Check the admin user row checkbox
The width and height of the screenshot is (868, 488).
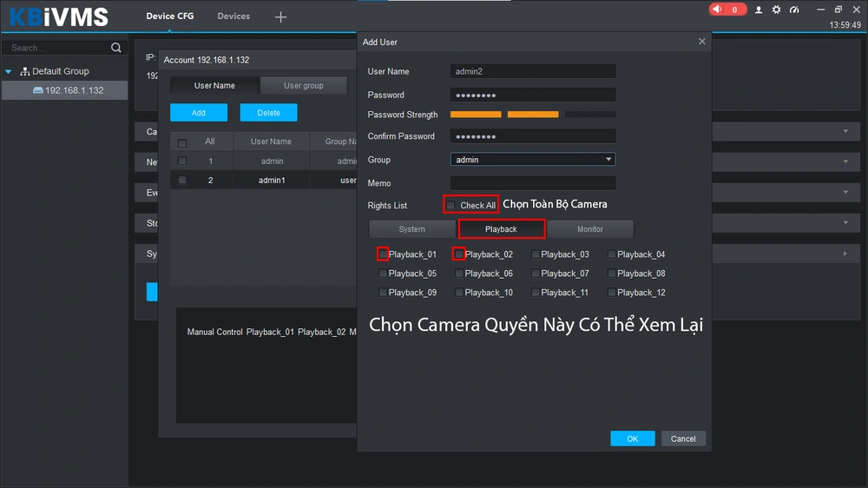pos(182,161)
